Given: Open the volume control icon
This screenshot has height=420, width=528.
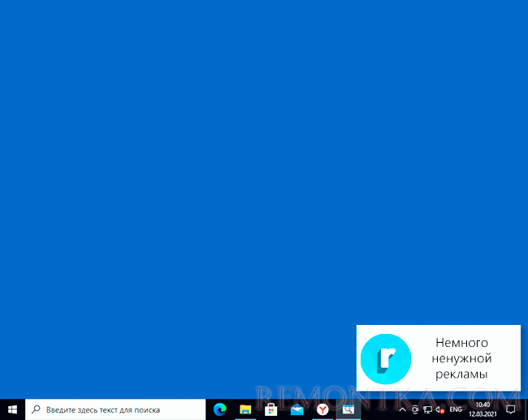Looking at the screenshot, I should click(440, 409).
